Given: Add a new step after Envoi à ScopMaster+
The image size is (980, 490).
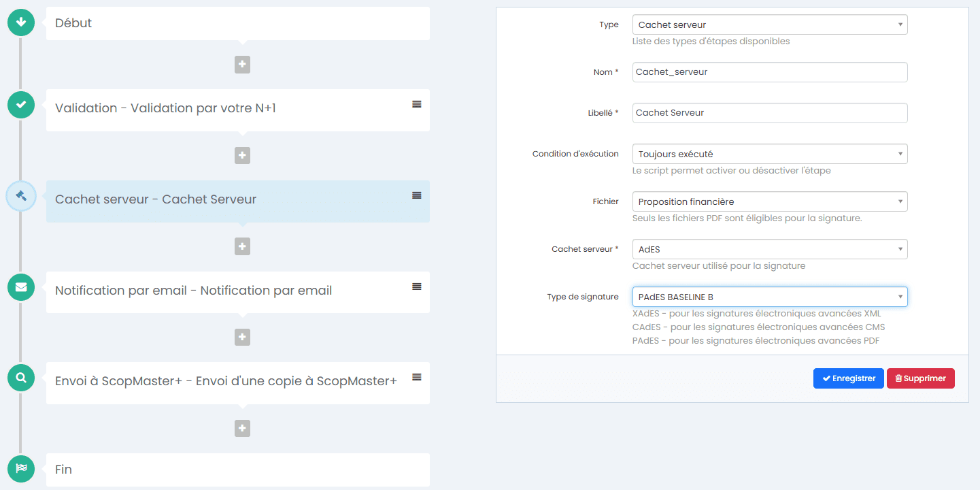Looking at the screenshot, I should point(242,428).
